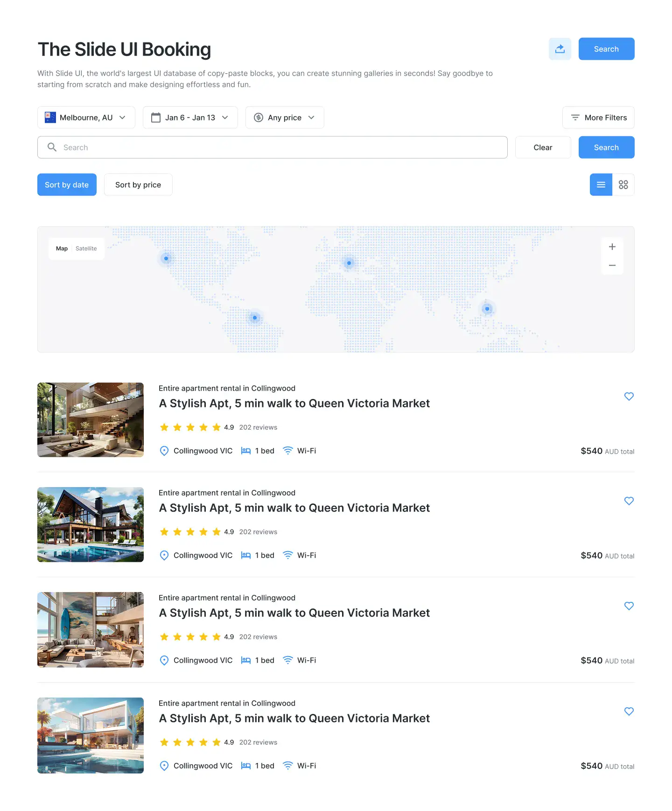The image size is (672, 811).
Task: Open the Melbourne, AU location dropdown
Action: 86,118
